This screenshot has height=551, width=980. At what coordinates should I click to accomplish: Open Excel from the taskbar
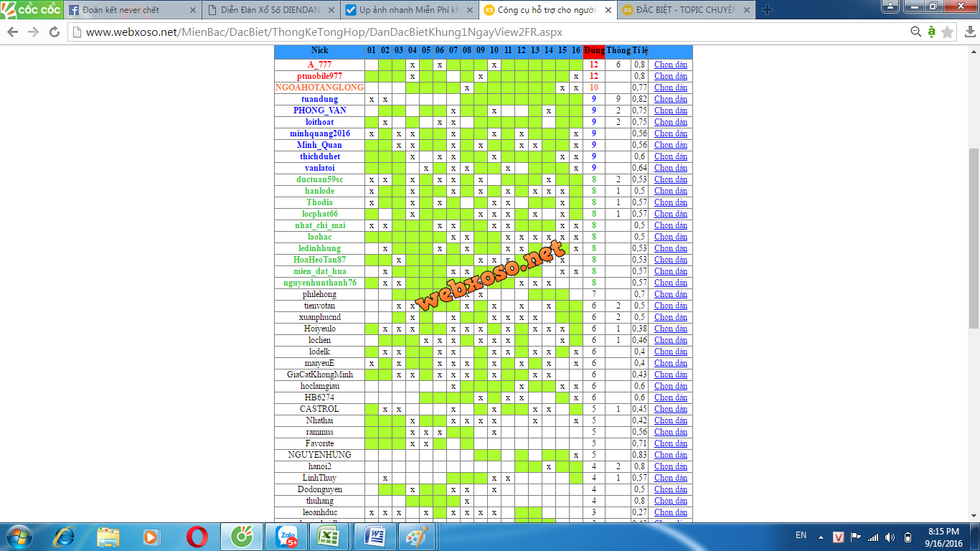point(327,536)
